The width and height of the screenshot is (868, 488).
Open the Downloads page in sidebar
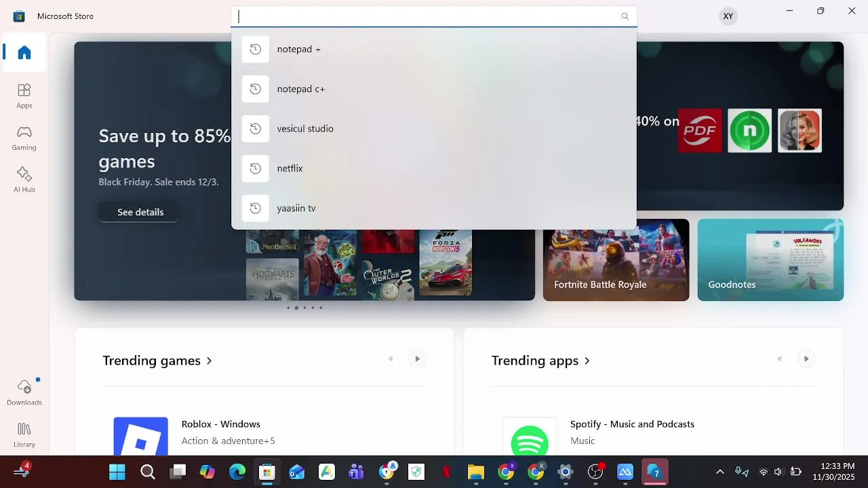[24, 392]
